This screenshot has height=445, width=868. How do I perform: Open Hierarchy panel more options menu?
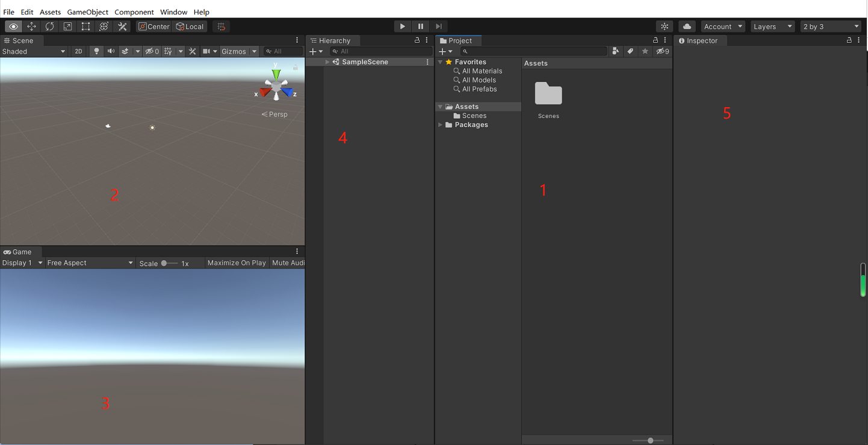(426, 40)
